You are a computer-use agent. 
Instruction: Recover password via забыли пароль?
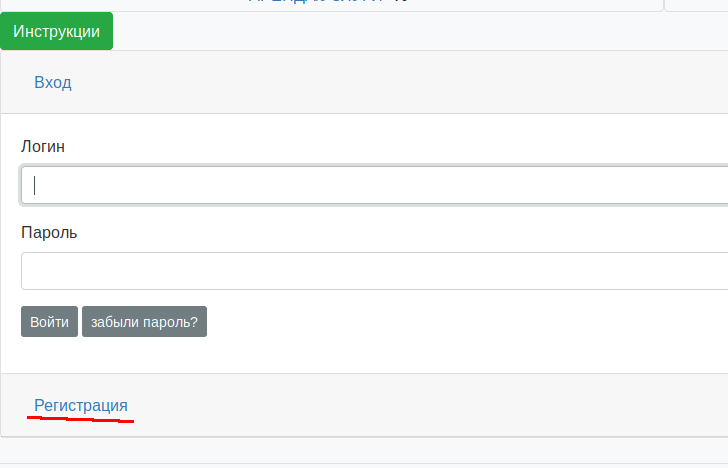[x=144, y=321]
